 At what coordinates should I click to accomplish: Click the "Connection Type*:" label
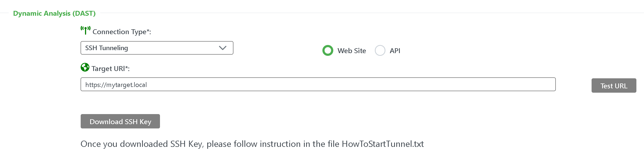click(122, 32)
